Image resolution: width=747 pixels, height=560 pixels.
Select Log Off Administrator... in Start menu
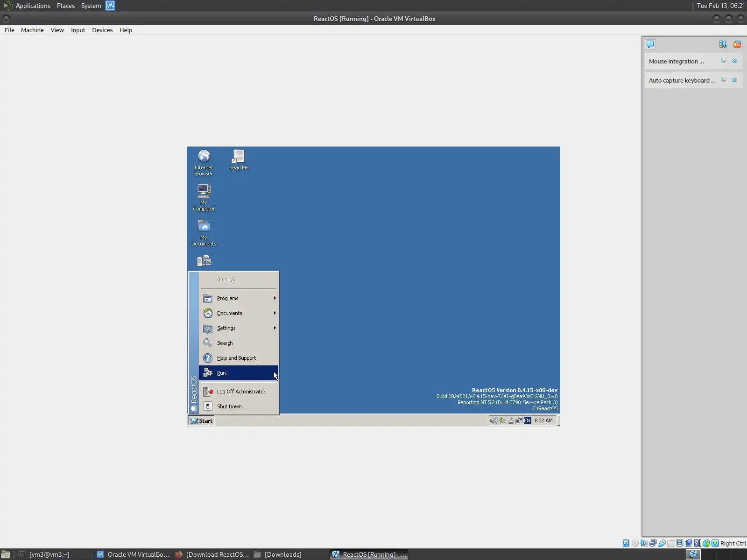coord(239,392)
